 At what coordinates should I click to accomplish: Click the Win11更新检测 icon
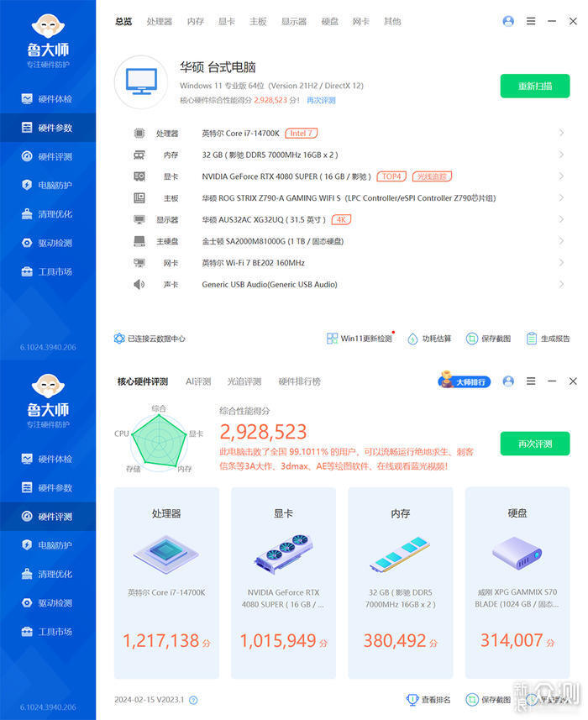point(332,339)
